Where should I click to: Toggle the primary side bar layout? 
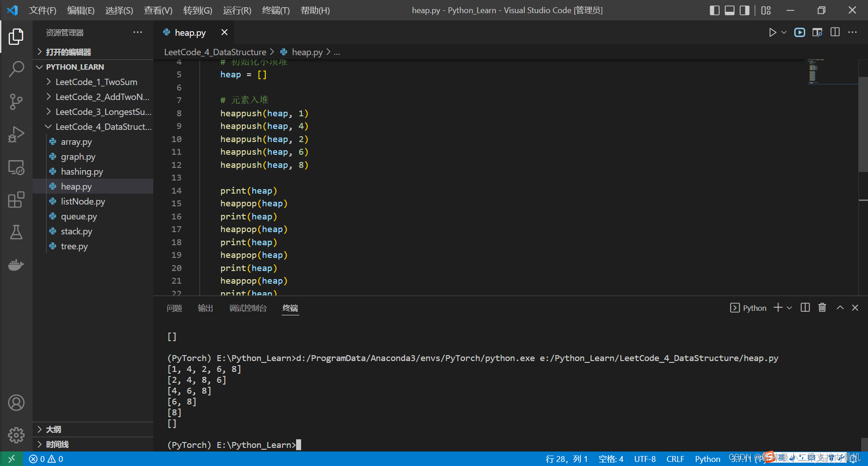(x=715, y=10)
